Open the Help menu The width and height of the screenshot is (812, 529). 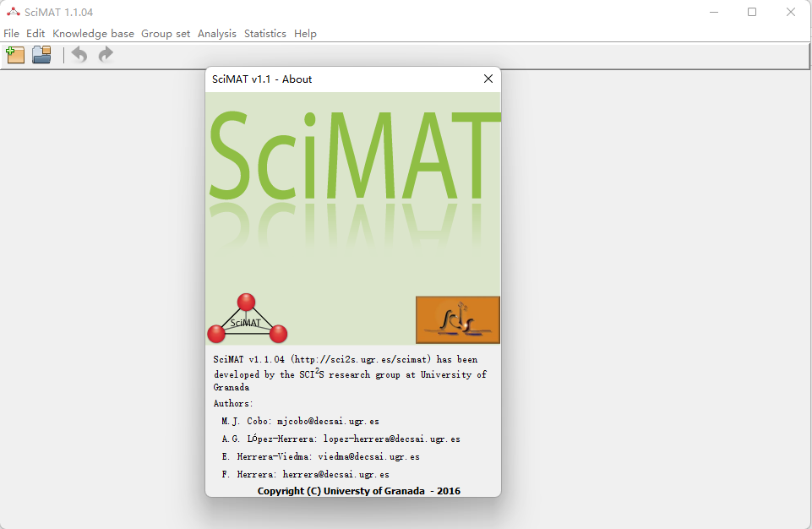pyautogui.click(x=306, y=34)
